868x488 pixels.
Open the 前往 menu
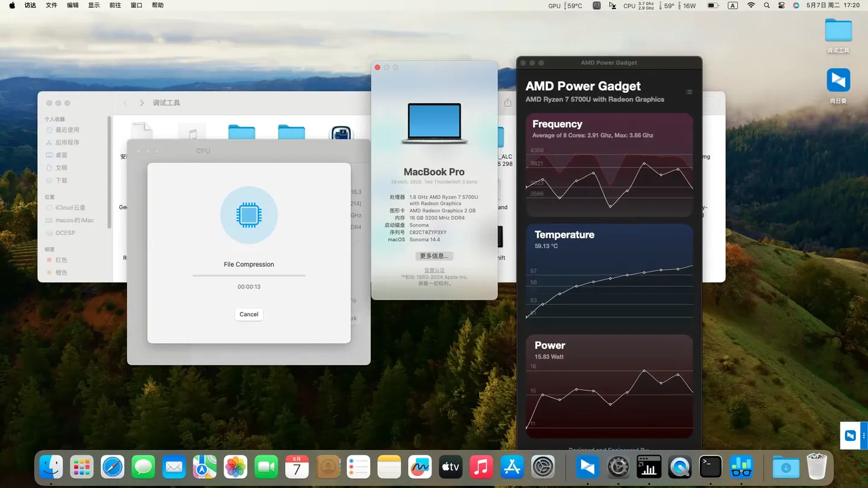coord(115,5)
